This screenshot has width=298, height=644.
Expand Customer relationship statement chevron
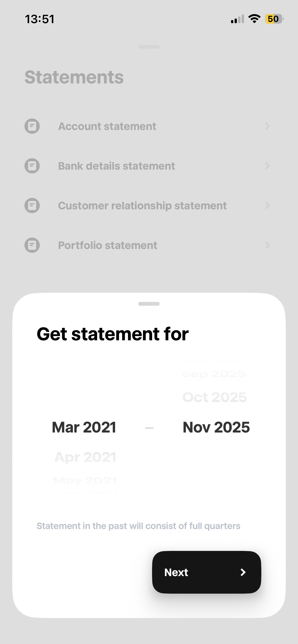pyautogui.click(x=267, y=206)
